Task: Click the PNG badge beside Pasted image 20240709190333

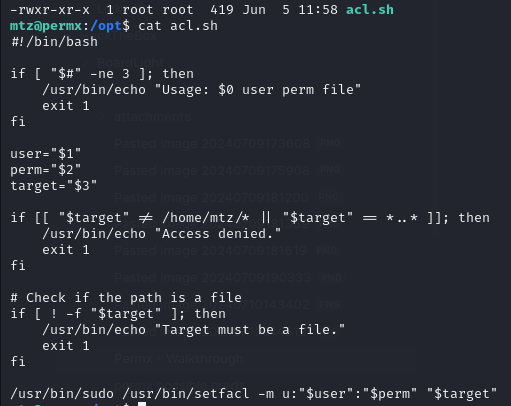Action: coord(331,277)
